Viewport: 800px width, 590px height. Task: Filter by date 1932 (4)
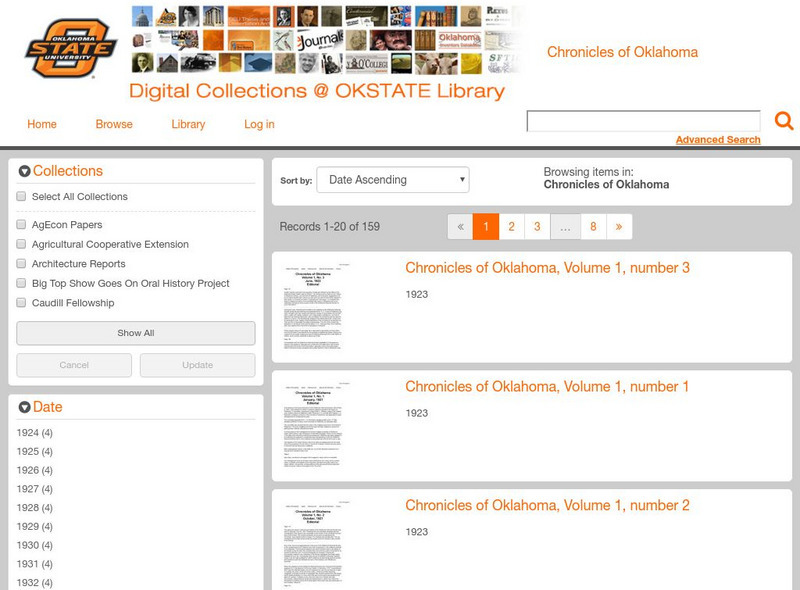point(35,582)
